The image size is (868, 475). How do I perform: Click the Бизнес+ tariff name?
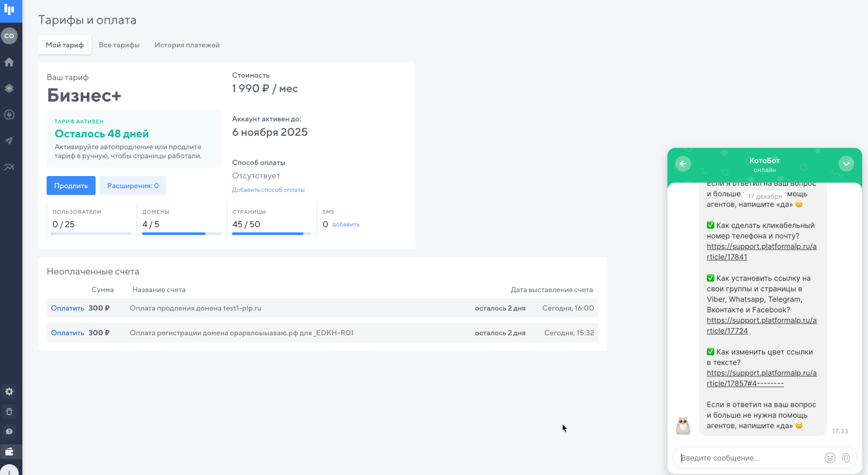point(84,96)
